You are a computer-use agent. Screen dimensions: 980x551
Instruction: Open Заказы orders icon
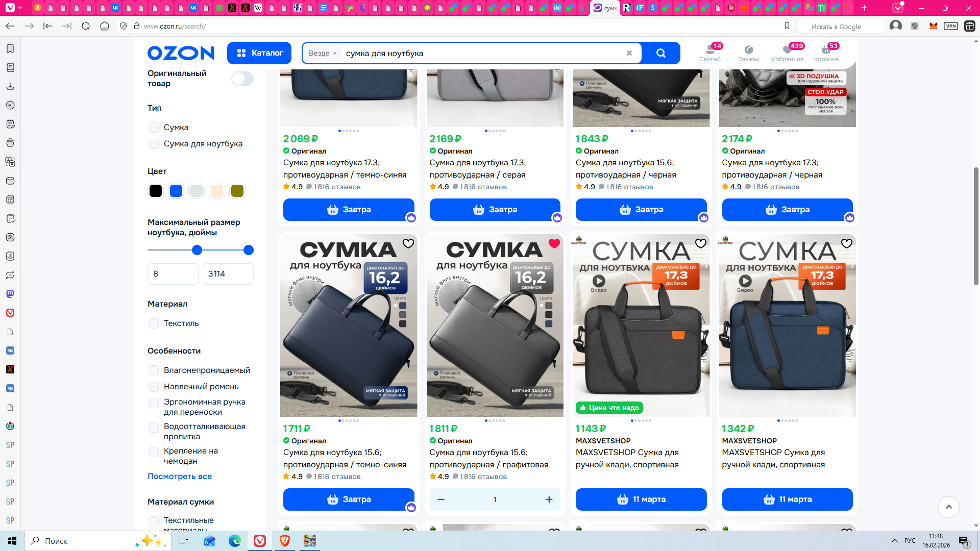pos(748,52)
